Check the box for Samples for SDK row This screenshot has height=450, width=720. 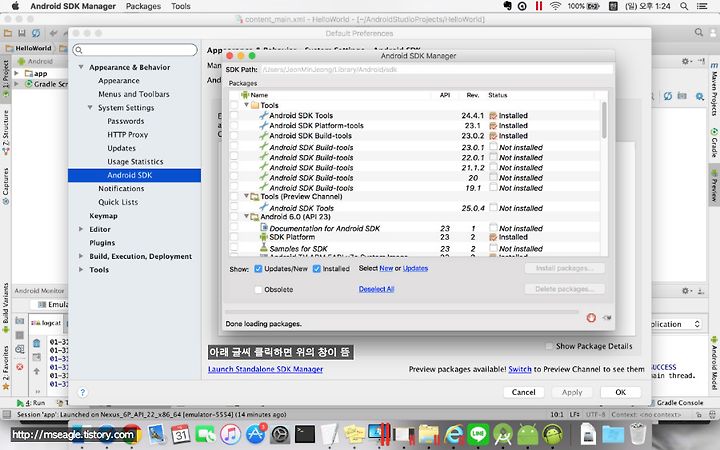pos(234,248)
